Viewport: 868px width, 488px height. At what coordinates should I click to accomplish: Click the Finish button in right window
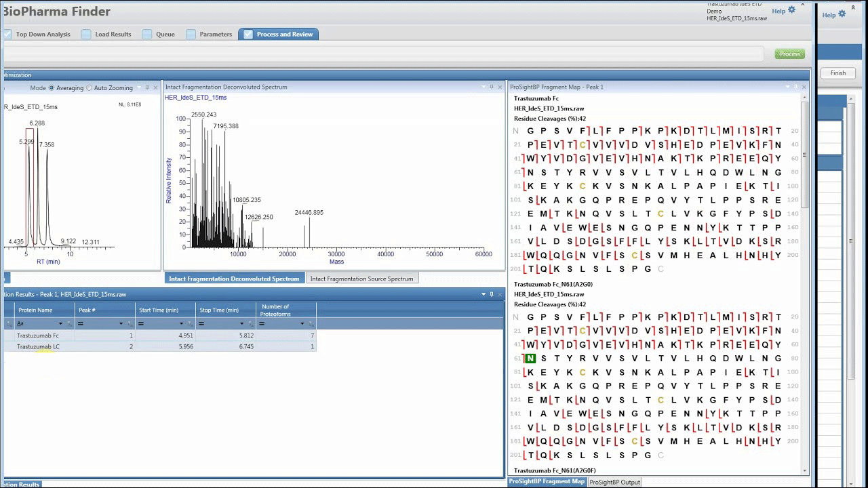click(x=838, y=73)
